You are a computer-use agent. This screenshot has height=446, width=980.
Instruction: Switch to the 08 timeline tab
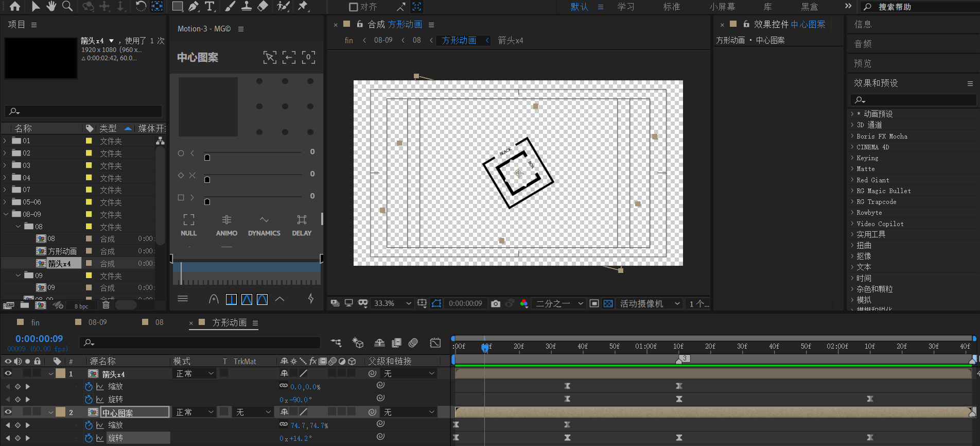pyautogui.click(x=159, y=322)
